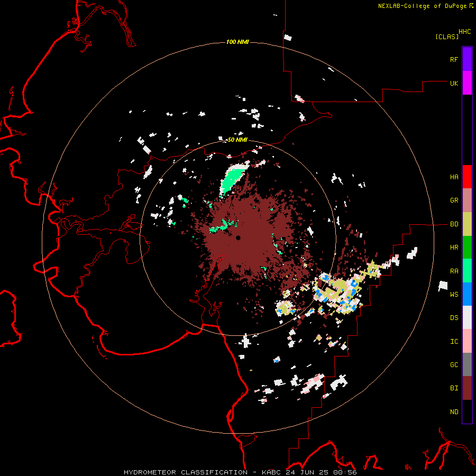Click the 24 JUN 25 date text
This screenshot has height=476, width=476.
306,472
